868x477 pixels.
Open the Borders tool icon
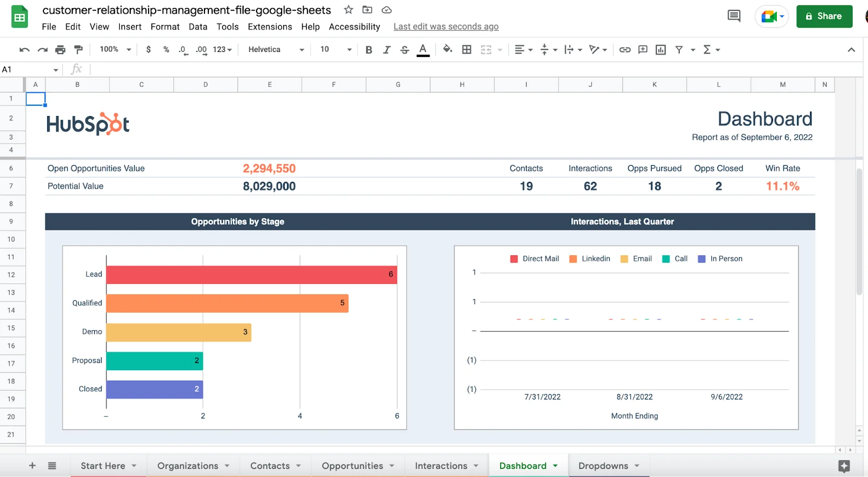pyautogui.click(x=467, y=50)
